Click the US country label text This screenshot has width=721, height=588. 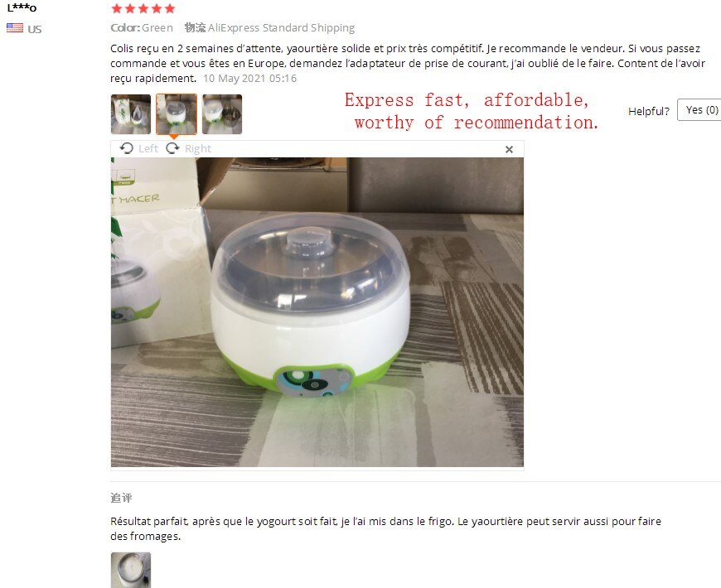point(35,29)
